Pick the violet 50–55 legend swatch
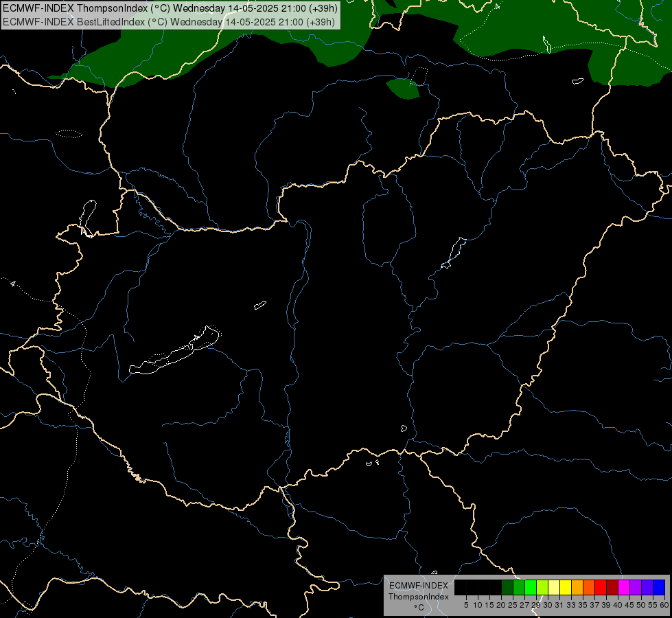The width and height of the screenshot is (672, 618). coord(647,587)
